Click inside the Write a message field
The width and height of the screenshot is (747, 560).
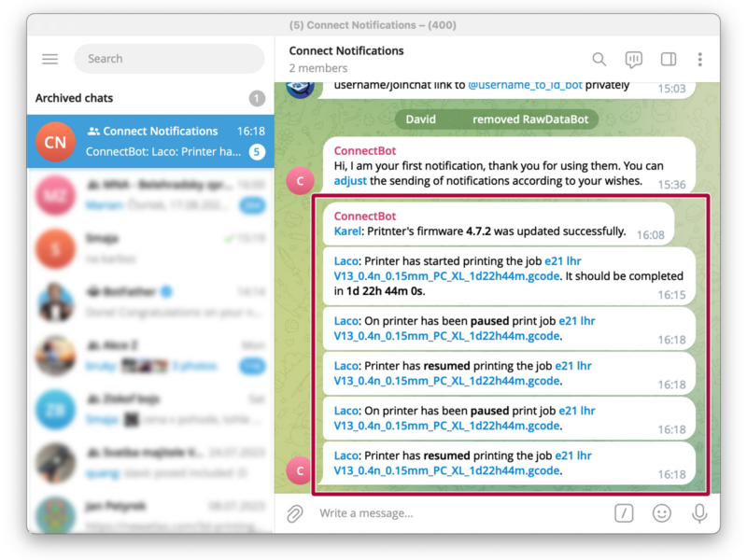click(420, 512)
